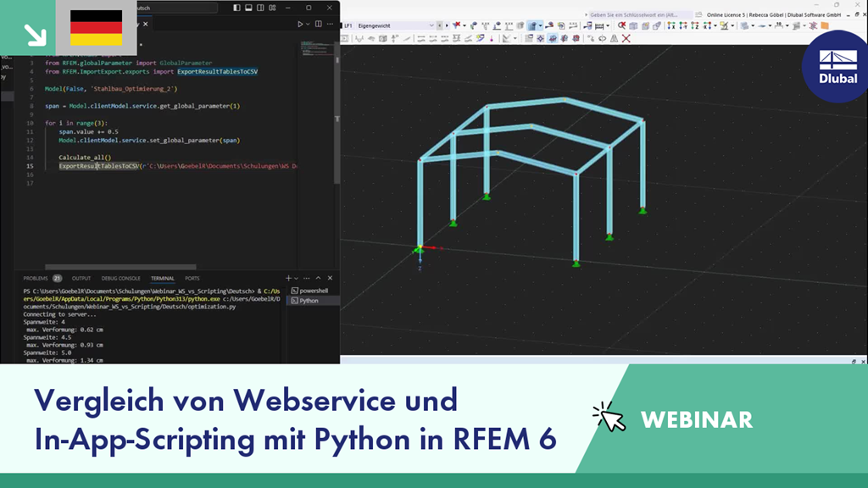
Task: Go to next load case arrow in RFEM
Action: click(x=447, y=25)
